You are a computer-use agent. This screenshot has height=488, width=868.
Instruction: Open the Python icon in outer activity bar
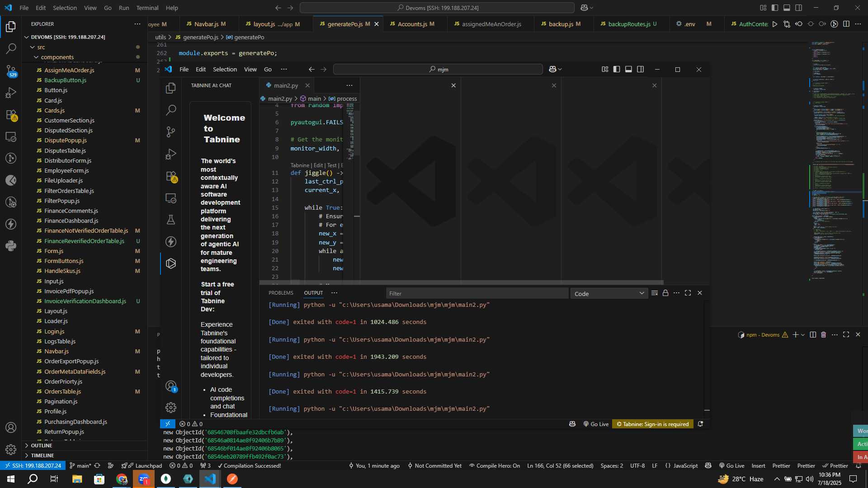(11, 246)
